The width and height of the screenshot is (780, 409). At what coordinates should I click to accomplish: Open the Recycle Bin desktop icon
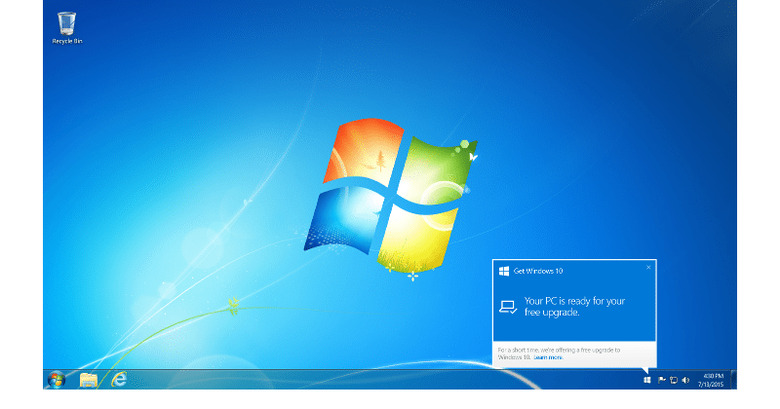67,28
